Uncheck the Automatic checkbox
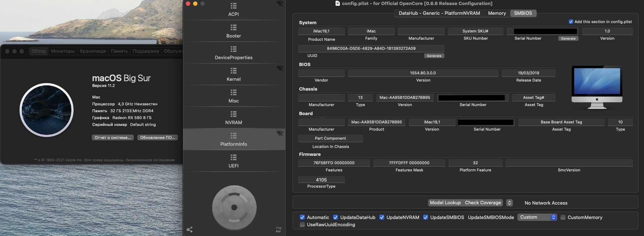 tap(302, 217)
